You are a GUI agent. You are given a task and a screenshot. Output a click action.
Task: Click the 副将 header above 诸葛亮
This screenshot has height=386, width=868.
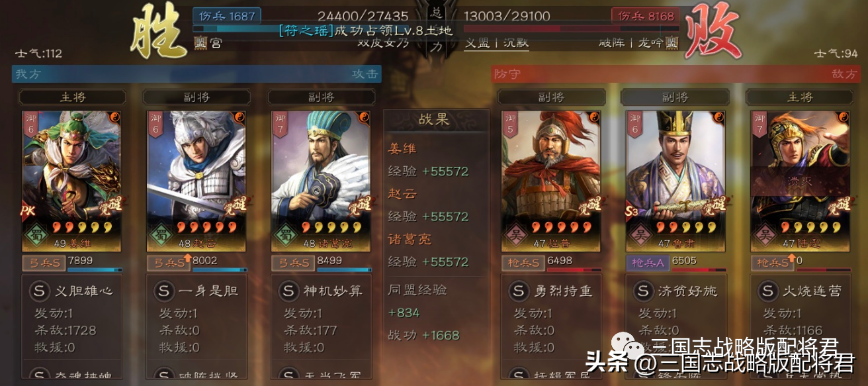[322, 97]
